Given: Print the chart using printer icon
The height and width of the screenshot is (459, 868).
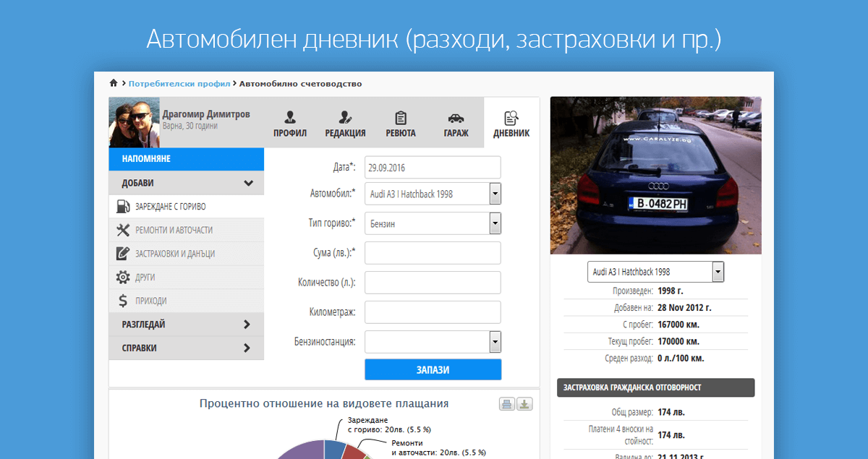Looking at the screenshot, I should 507,404.
